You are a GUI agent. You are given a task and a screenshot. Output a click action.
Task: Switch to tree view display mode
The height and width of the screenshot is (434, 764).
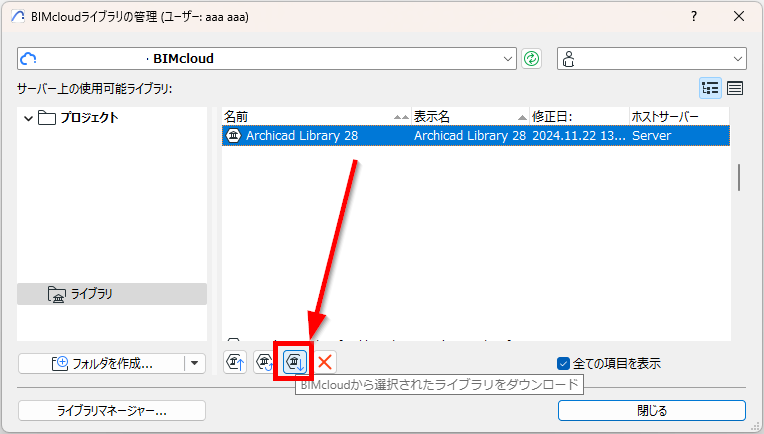pos(710,88)
